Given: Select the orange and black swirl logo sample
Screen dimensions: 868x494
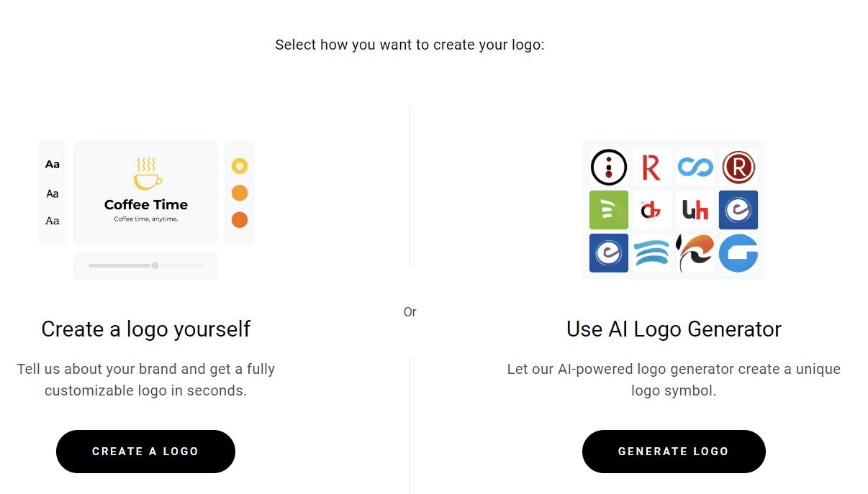Looking at the screenshot, I should tap(695, 252).
